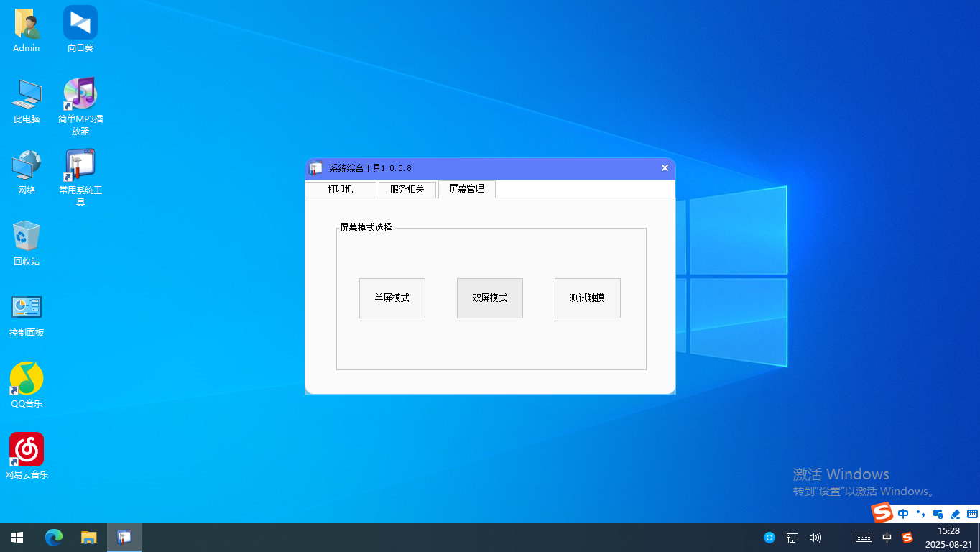The height and width of the screenshot is (552, 980).
Task: Switch to the 打印机 tab
Action: (341, 190)
